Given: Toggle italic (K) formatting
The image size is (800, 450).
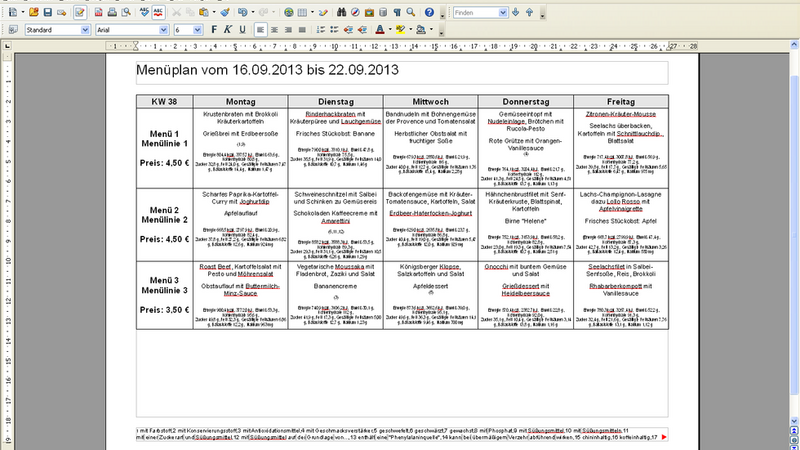Looking at the screenshot, I should (x=228, y=30).
